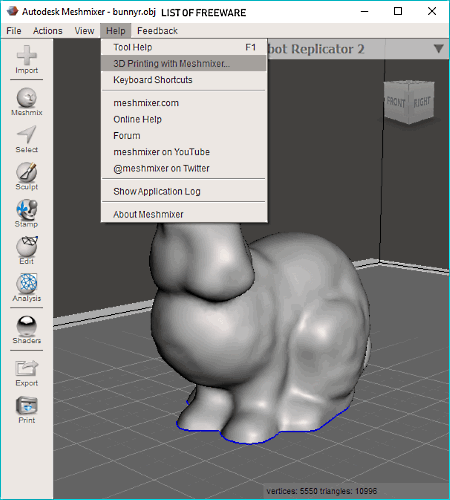Screen dimensions: 450x500
Task: Click the vertices and triangles status text
Action: [x=322, y=491]
